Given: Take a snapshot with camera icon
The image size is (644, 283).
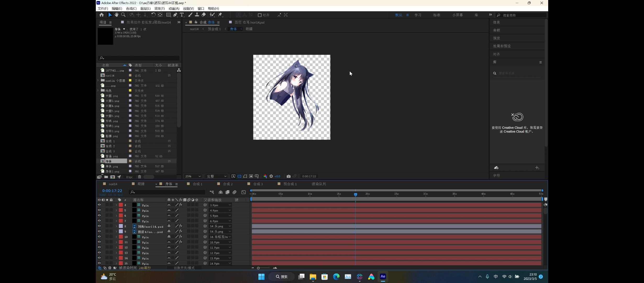Looking at the screenshot, I should [288, 176].
